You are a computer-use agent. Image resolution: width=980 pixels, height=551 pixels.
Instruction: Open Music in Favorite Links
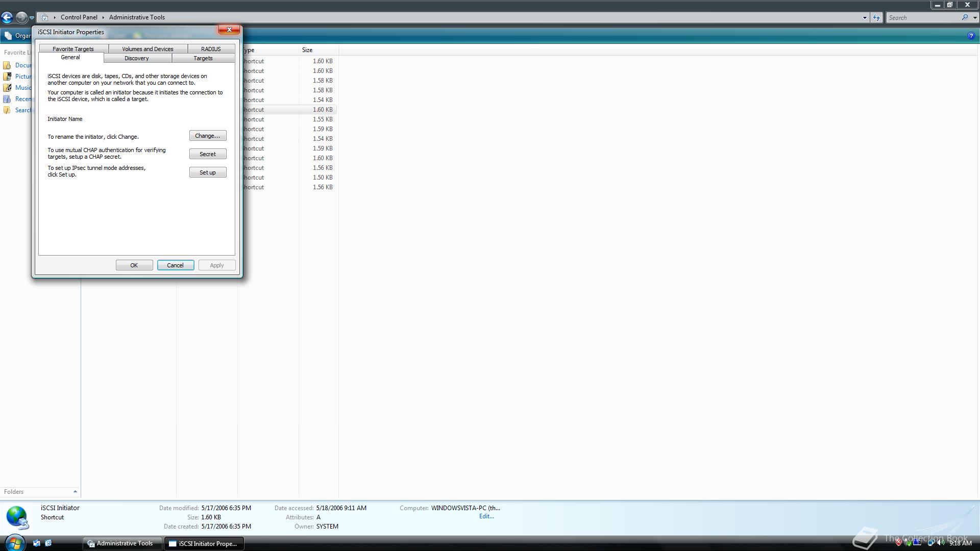pos(17,88)
